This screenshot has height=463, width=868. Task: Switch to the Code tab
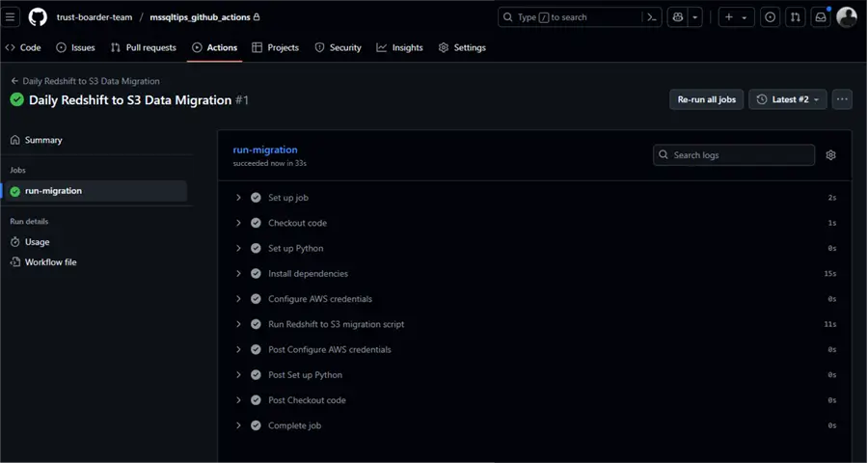pos(23,47)
